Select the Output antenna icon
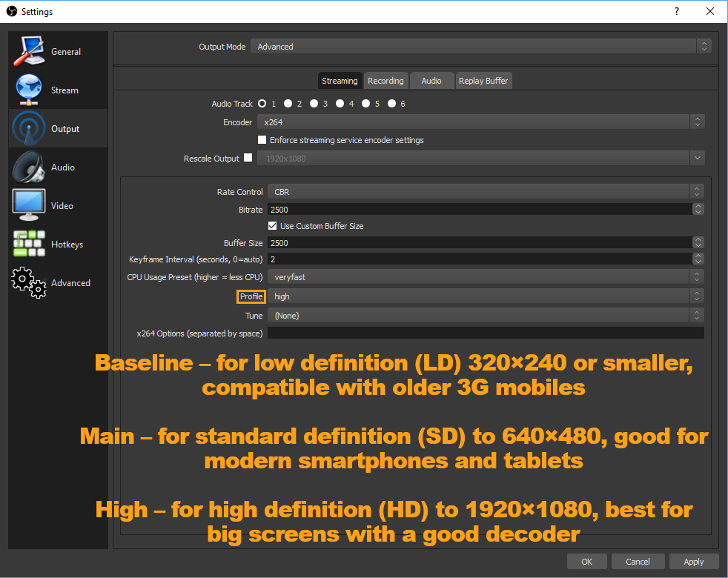 tap(29, 128)
